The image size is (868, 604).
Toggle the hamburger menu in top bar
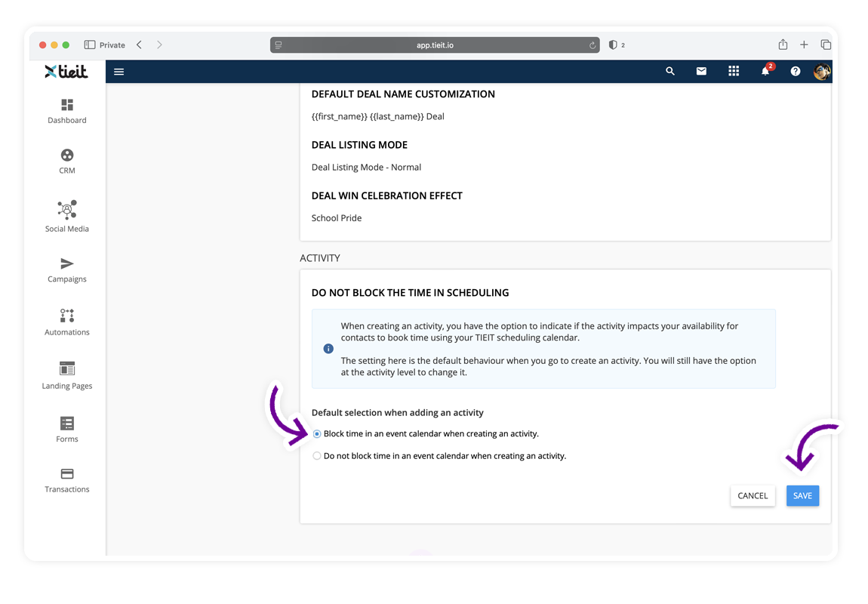click(x=119, y=72)
